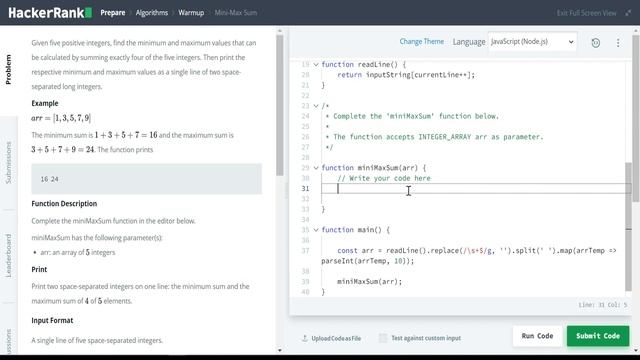Click the 'Print' heading
Viewport: 640px width, 360px height.
pyautogui.click(x=39, y=269)
